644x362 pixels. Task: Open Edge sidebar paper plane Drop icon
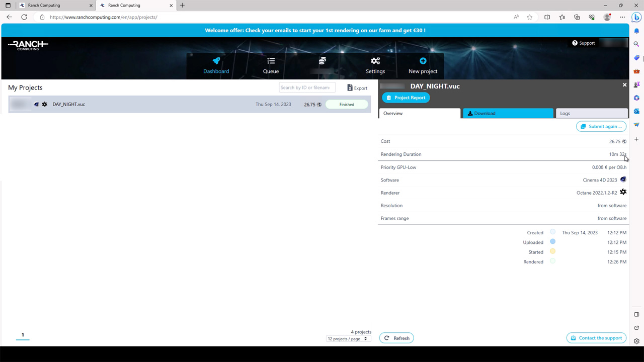point(636,125)
